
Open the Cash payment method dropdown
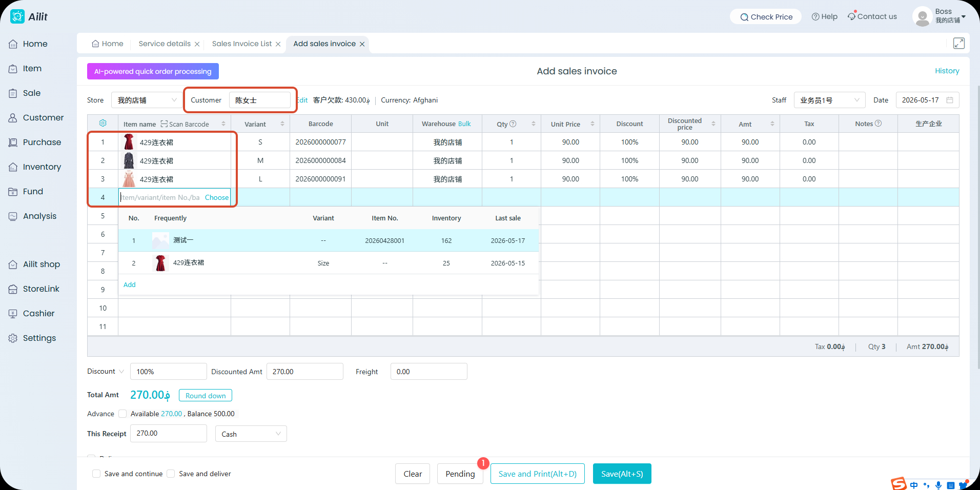coord(251,434)
